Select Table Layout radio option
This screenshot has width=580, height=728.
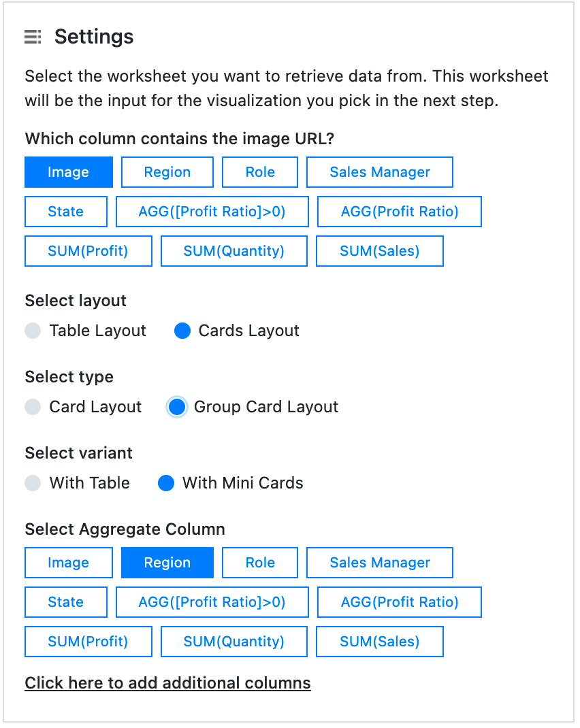click(33, 331)
